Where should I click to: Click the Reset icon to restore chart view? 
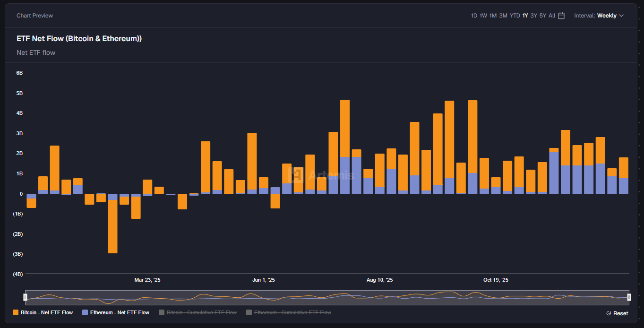tap(609, 313)
